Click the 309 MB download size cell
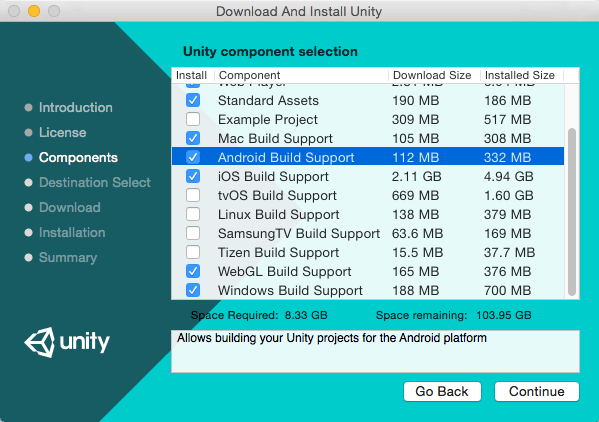This screenshot has width=599, height=422. pos(415,120)
